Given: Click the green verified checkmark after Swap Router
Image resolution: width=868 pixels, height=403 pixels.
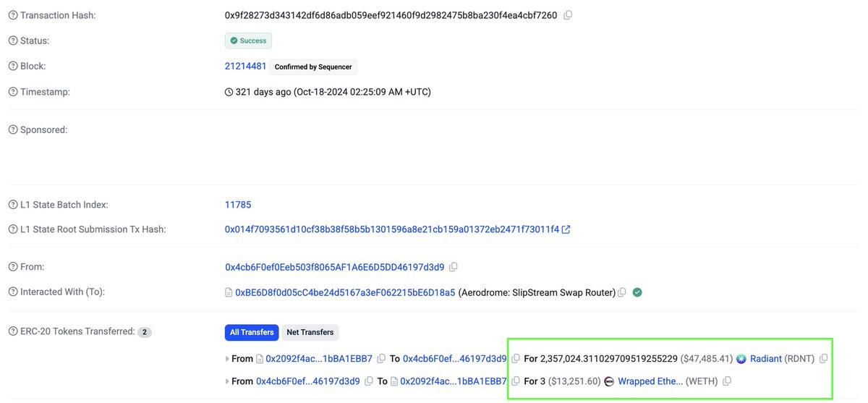Looking at the screenshot, I should tap(637, 292).
